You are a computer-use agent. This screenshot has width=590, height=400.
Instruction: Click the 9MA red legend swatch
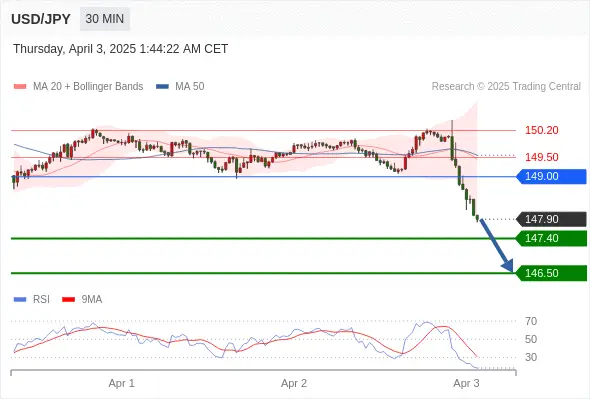68,300
